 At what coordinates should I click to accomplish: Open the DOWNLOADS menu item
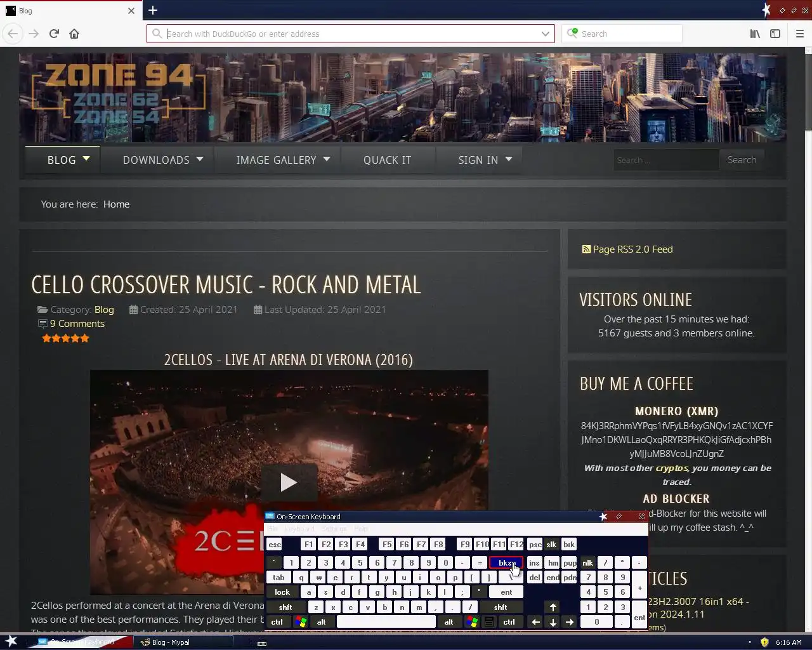(x=156, y=160)
